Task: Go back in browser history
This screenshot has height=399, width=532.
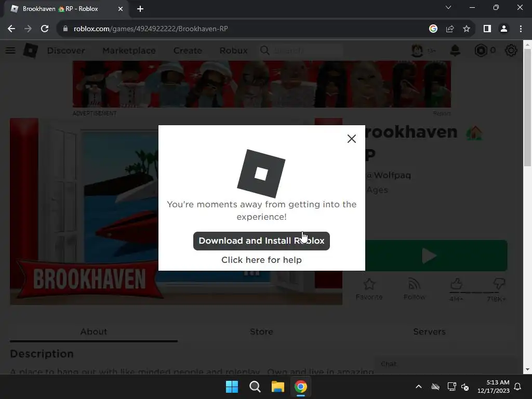Action: (x=11, y=29)
